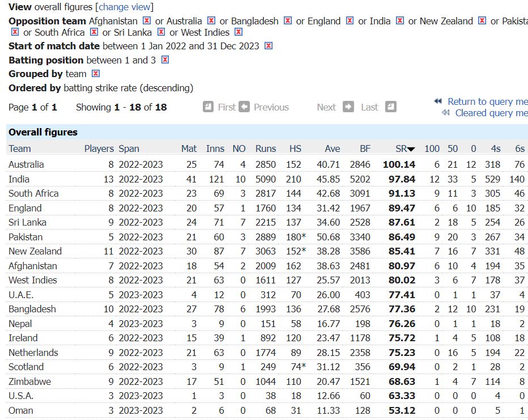Remove the New Zealand opposition filter

482,21
